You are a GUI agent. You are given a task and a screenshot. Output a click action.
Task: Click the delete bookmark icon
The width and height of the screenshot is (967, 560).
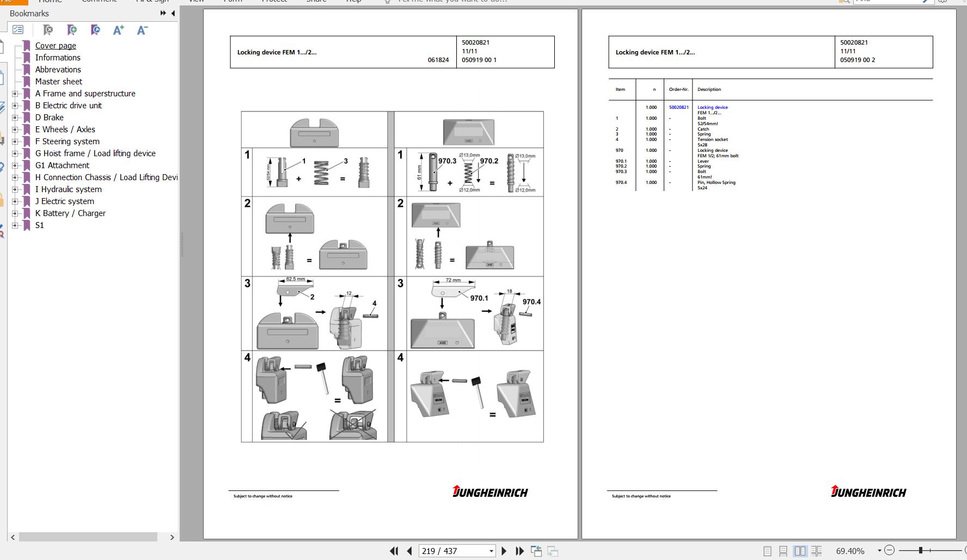pos(48,30)
